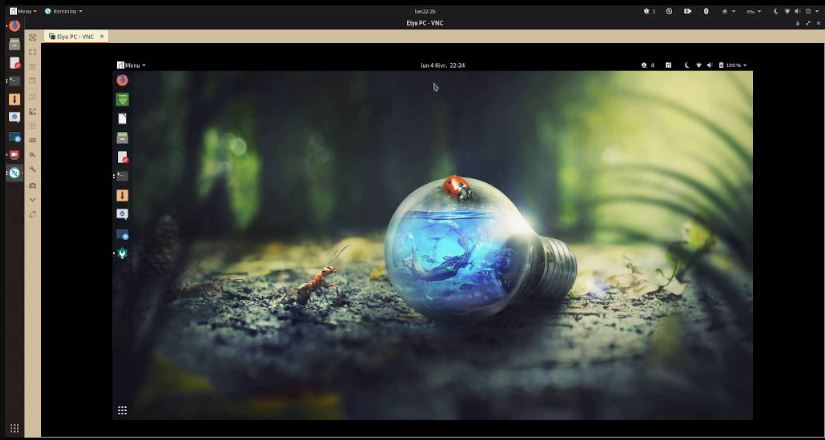Open Firefox from the host dock

click(x=14, y=26)
